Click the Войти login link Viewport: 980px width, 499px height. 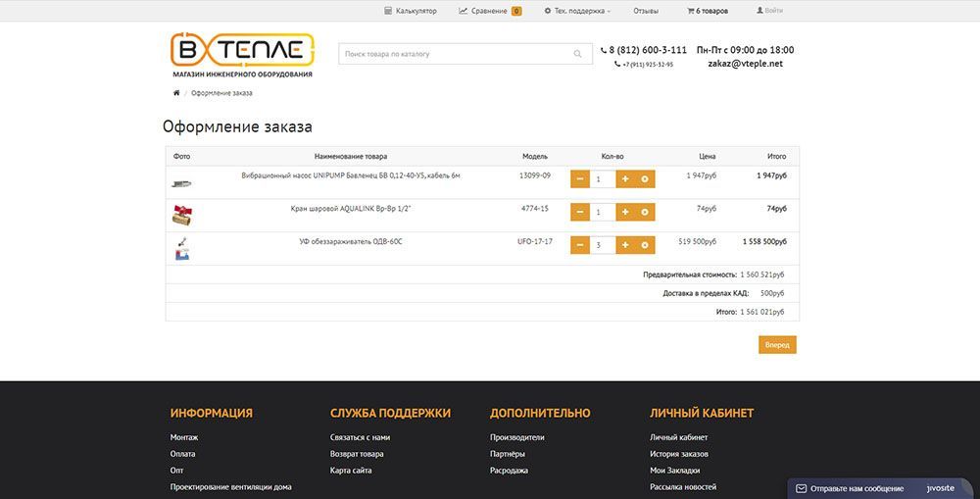pos(769,11)
